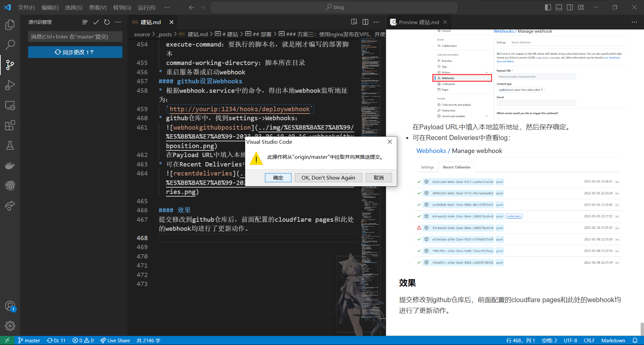Switch to the Preview 建站.md tab
The height and width of the screenshot is (345, 644).
(x=419, y=22)
